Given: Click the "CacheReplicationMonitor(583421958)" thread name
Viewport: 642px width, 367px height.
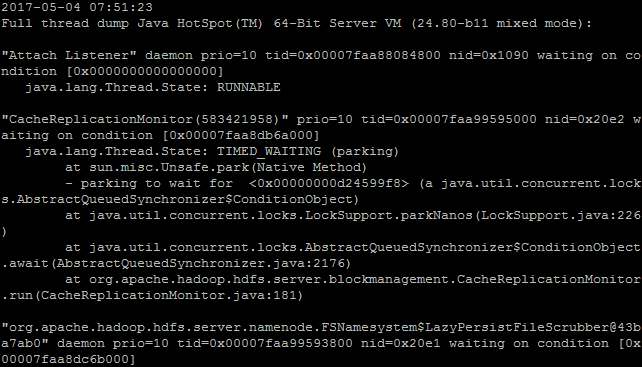Looking at the screenshot, I should coord(145,119).
